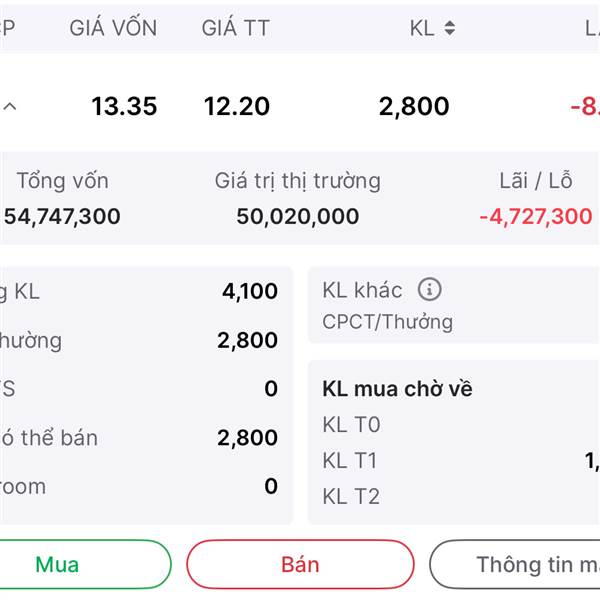This screenshot has height=600, width=600.
Task: Click the KL column header
Action: tap(422, 28)
